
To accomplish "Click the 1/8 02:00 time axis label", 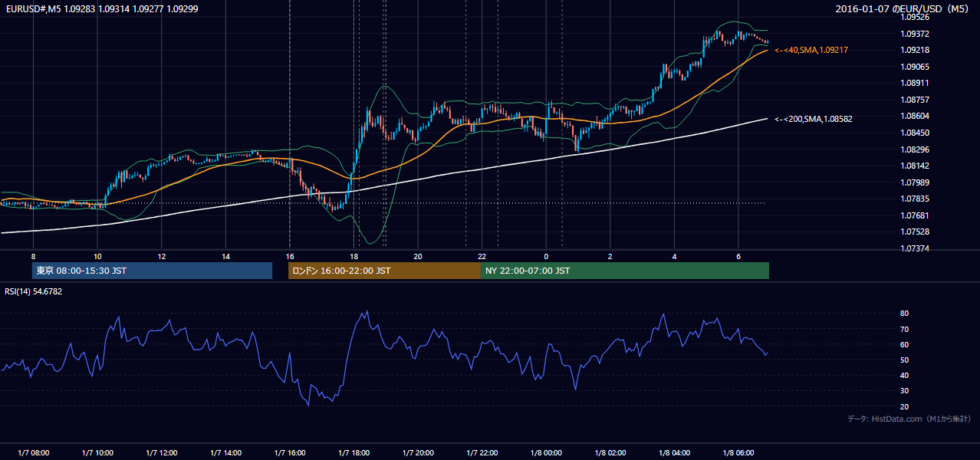I will pyautogui.click(x=610, y=453).
